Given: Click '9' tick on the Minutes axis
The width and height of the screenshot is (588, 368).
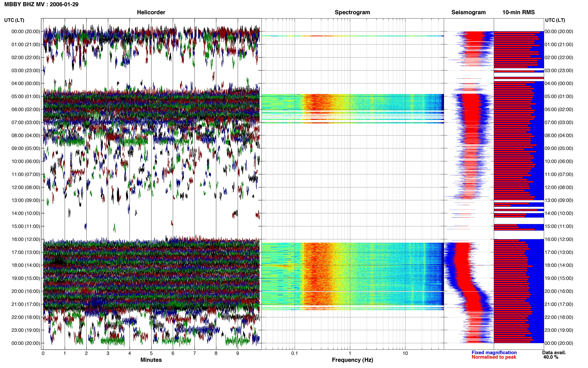Looking at the screenshot, I should (238, 353).
